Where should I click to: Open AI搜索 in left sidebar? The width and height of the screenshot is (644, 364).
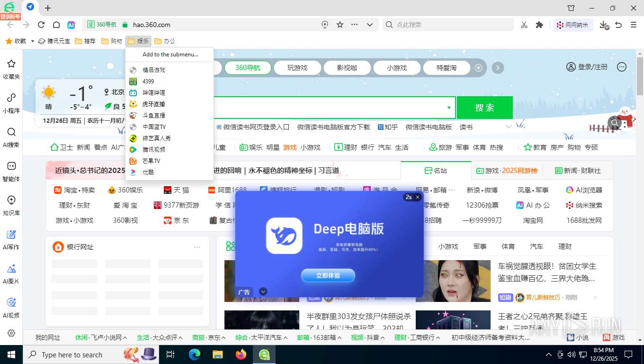tap(11, 137)
